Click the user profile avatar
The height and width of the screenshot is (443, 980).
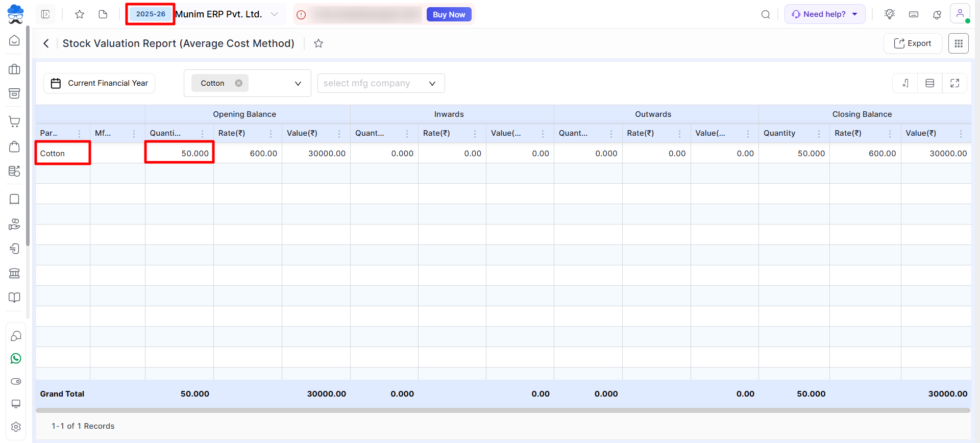[960, 14]
